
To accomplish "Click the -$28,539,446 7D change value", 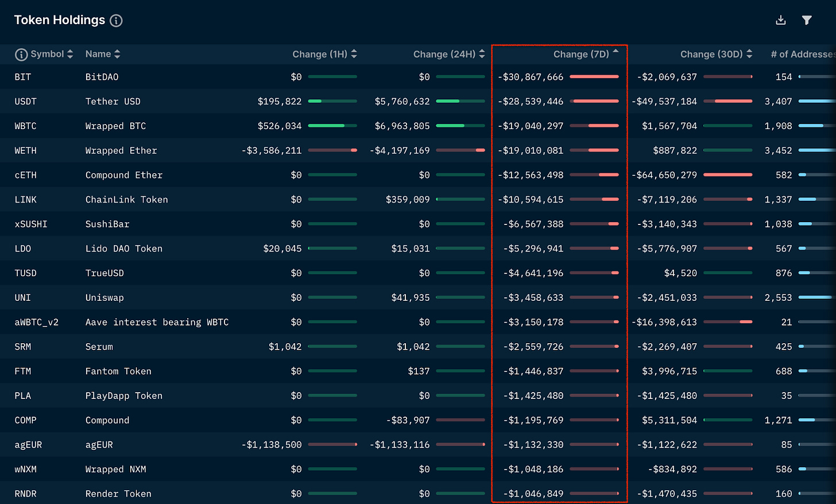I will tap(531, 102).
